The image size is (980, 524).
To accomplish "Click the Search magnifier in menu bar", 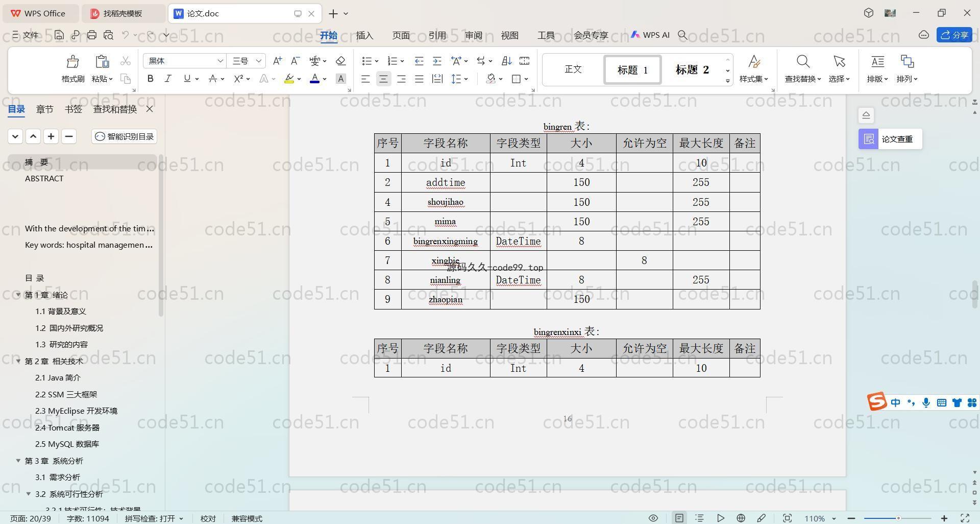I will pyautogui.click(x=682, y=35).
